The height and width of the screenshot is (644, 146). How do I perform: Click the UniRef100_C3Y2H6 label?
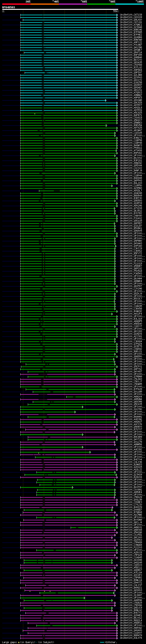click(131, 289)
